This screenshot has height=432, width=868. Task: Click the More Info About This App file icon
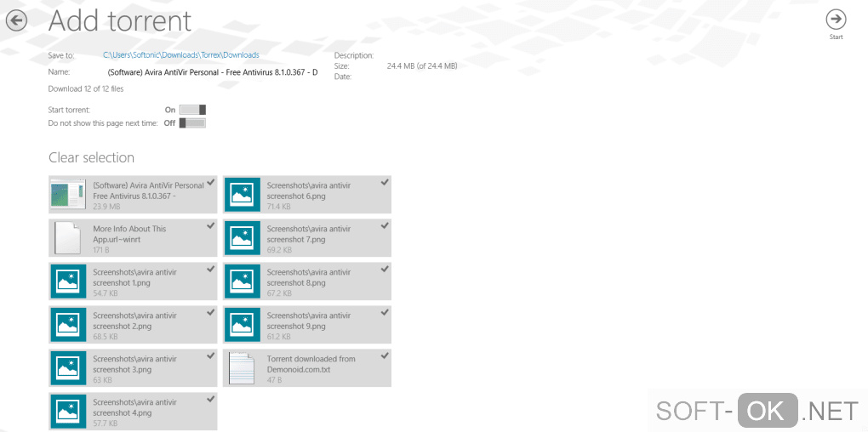click(x=68, y=238)
